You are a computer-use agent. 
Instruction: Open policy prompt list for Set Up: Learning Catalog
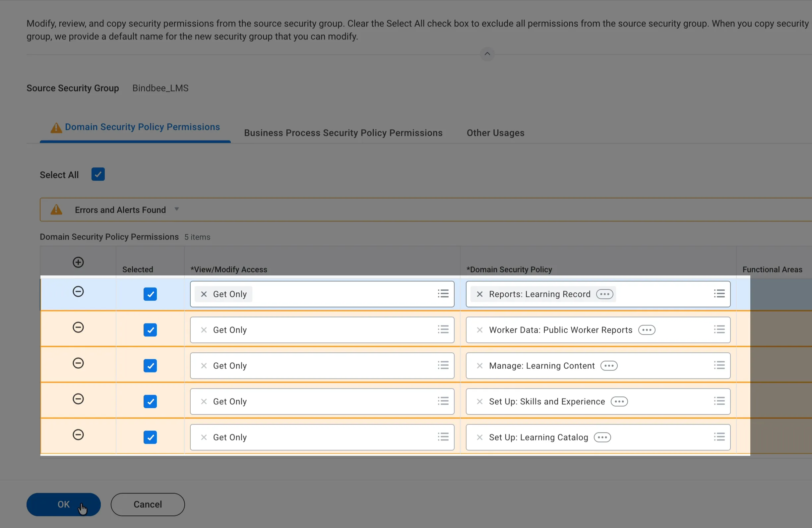click(719, 437)
